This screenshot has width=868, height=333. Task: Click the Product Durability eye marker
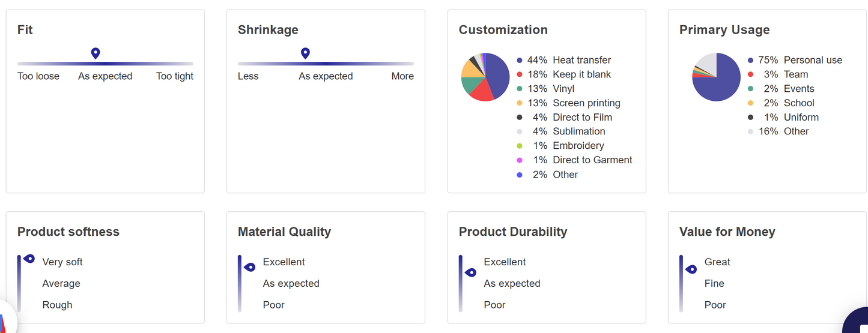pyautogui.click(x=471, y=272)
